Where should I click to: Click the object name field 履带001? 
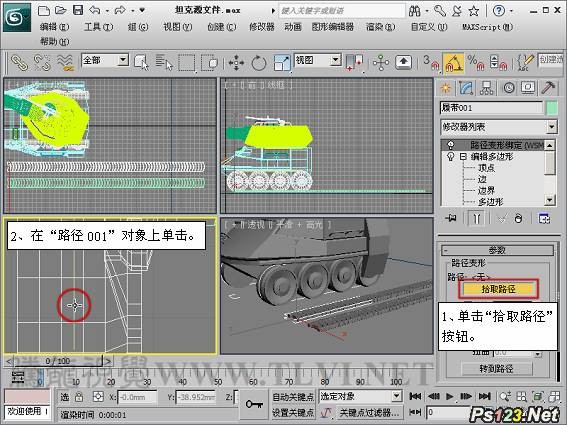491,108
